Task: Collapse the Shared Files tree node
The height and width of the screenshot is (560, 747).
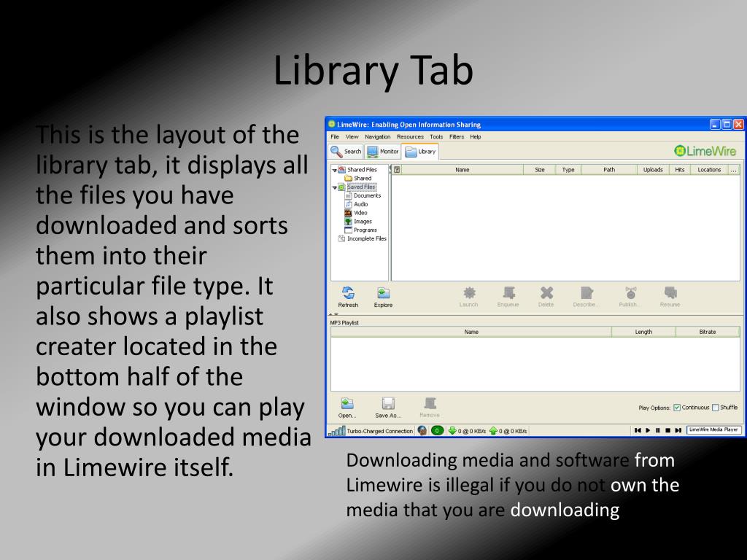Action: (334, 170)
